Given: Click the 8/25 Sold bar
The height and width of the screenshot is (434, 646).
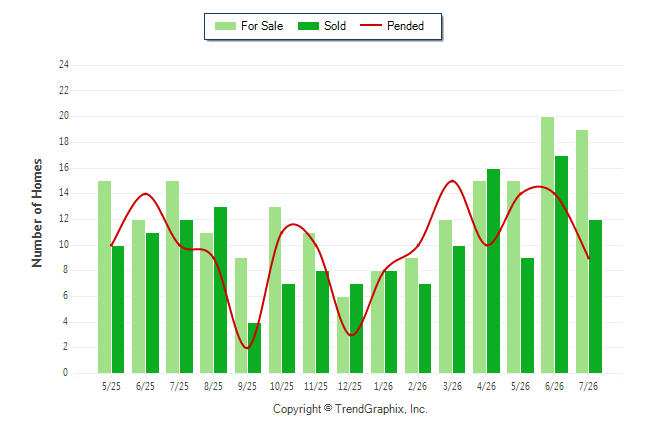Looking at the screenshot, I should [220, 290].
